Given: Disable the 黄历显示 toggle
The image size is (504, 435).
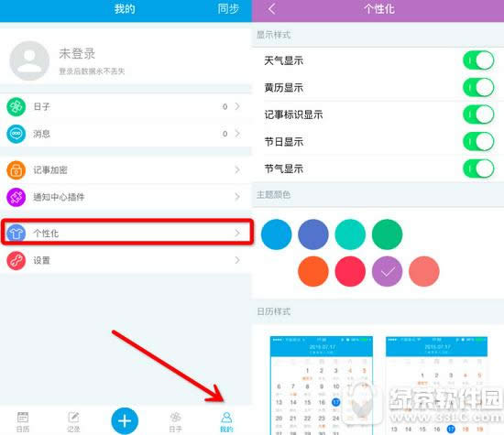Looking at the screenshot, I should 478,87.
